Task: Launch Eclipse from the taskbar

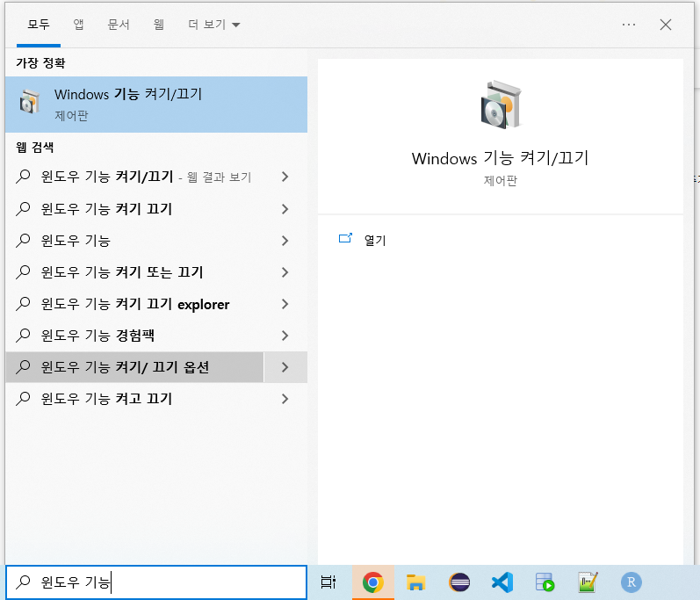Action: (x=459, y=582)
